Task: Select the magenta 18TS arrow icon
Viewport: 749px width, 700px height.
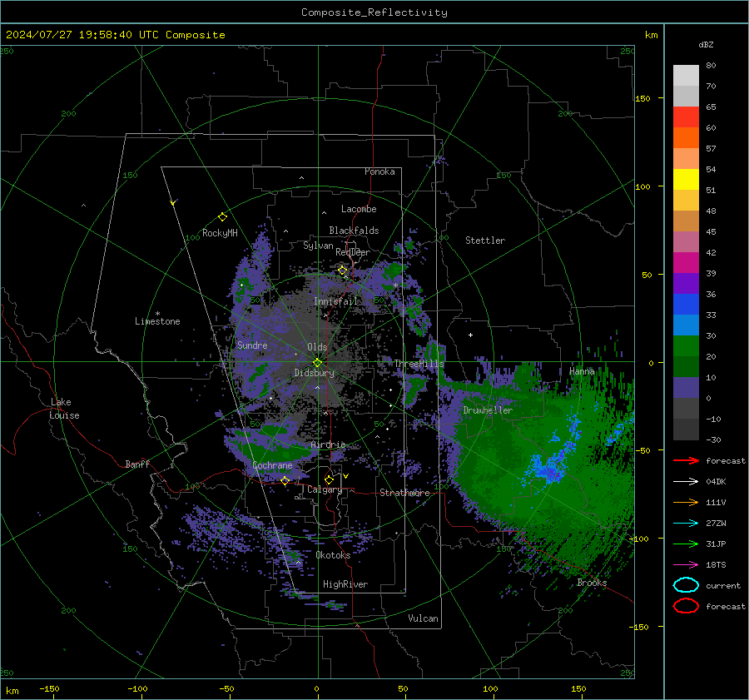Action: point(686,565)
